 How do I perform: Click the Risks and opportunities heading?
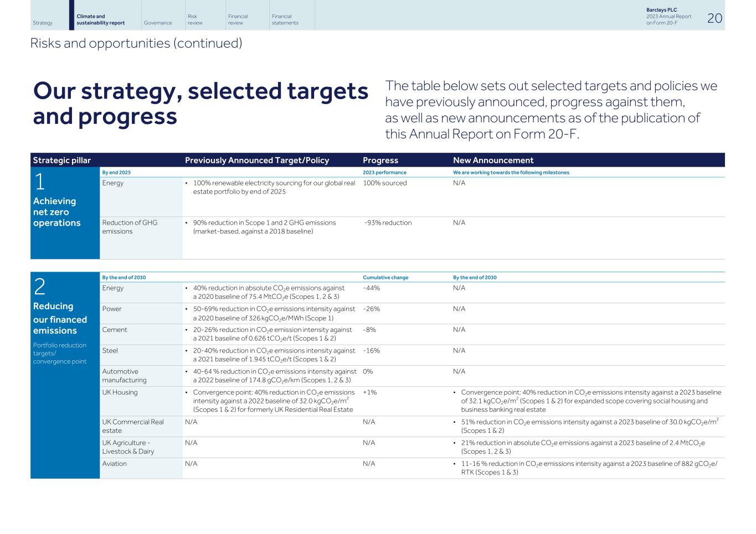(x=137, y=43)
